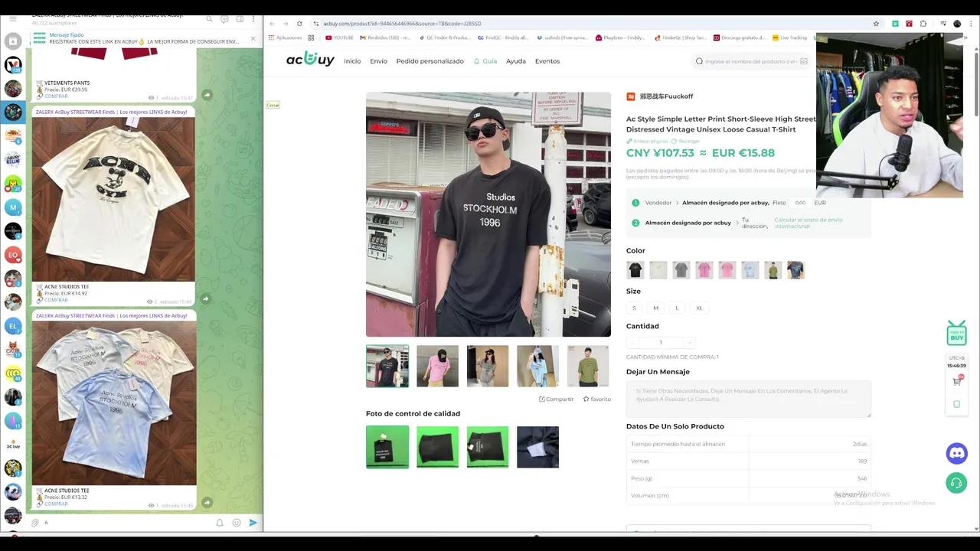980x551 pixels.
Task: Select the grey t-shirt color swatch
Action: tap(681, 269)
